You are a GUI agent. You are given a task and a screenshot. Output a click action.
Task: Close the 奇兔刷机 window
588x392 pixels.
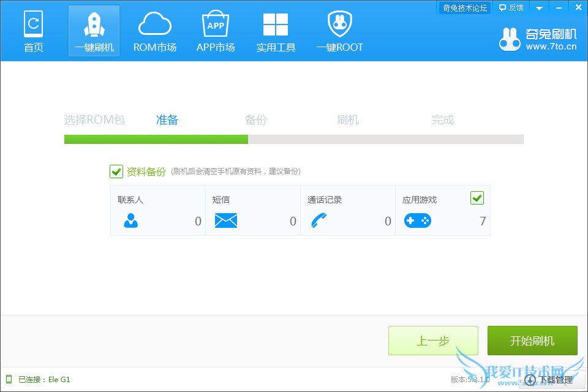click(578, 7)
